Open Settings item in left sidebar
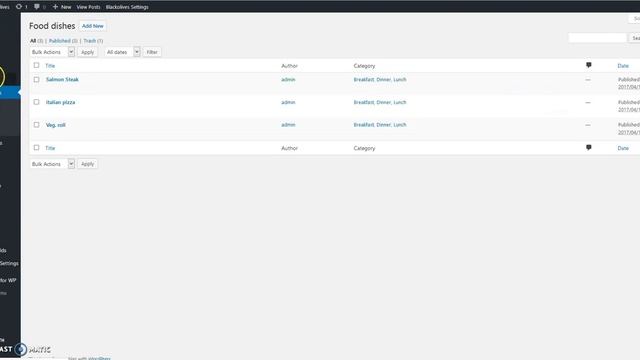The height and width of the screenshot is (360, 640). tap(9, 263)
